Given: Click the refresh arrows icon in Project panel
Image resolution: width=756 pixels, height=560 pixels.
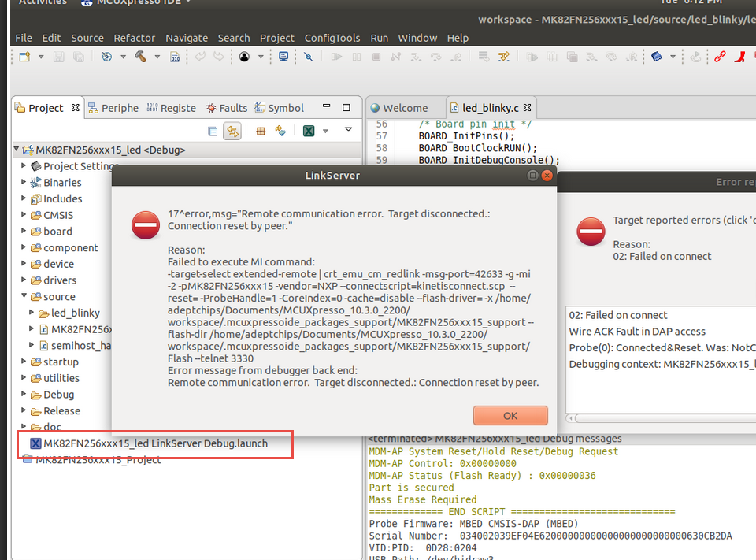Looking at the screenshot, I should point(280,132).
